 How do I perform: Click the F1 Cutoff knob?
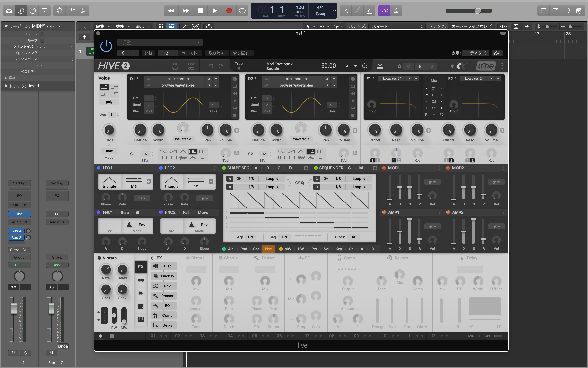point(375,130)
